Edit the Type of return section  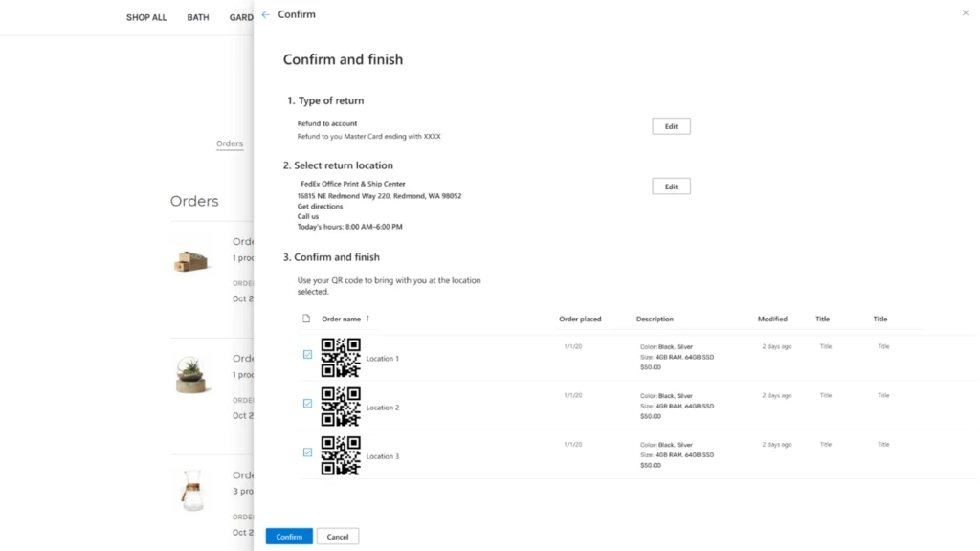[670, 125]
